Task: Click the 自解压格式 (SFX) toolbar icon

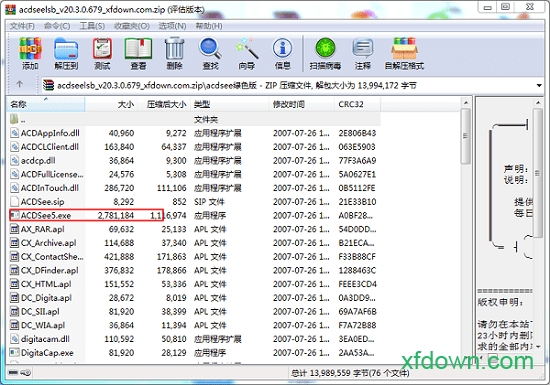Action: (x=404, y=53)
